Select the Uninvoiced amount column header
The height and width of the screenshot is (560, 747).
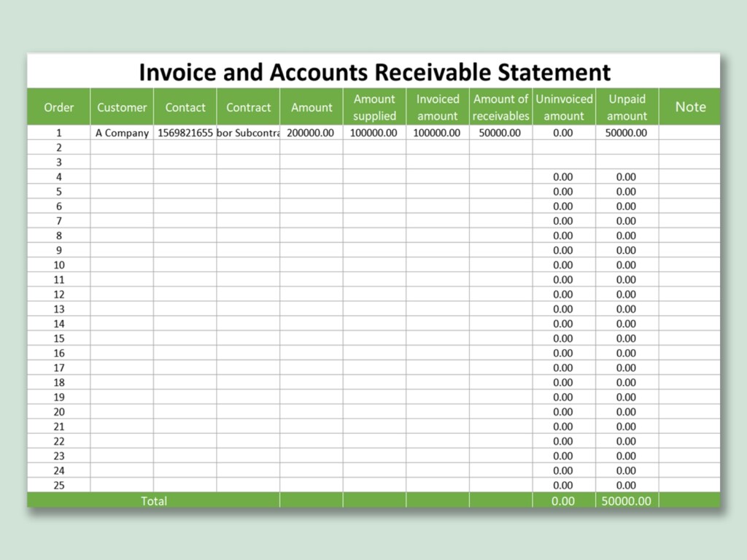coord(564,107)
